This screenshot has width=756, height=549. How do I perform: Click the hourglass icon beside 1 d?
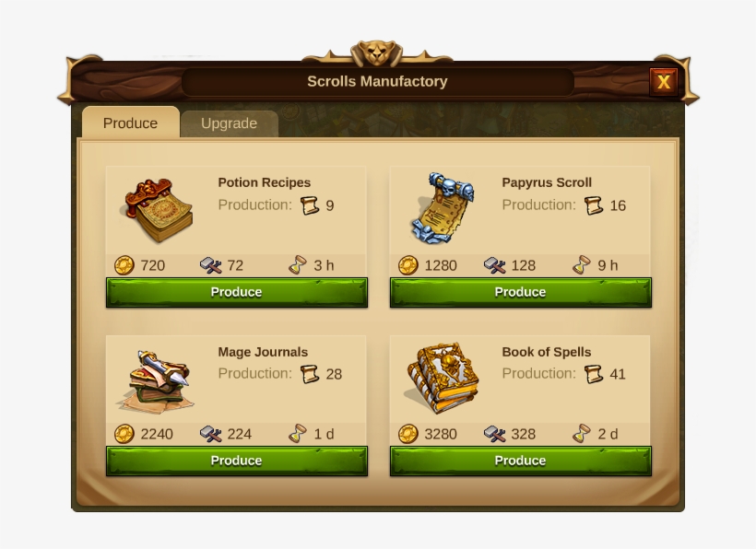coord(298,434)
